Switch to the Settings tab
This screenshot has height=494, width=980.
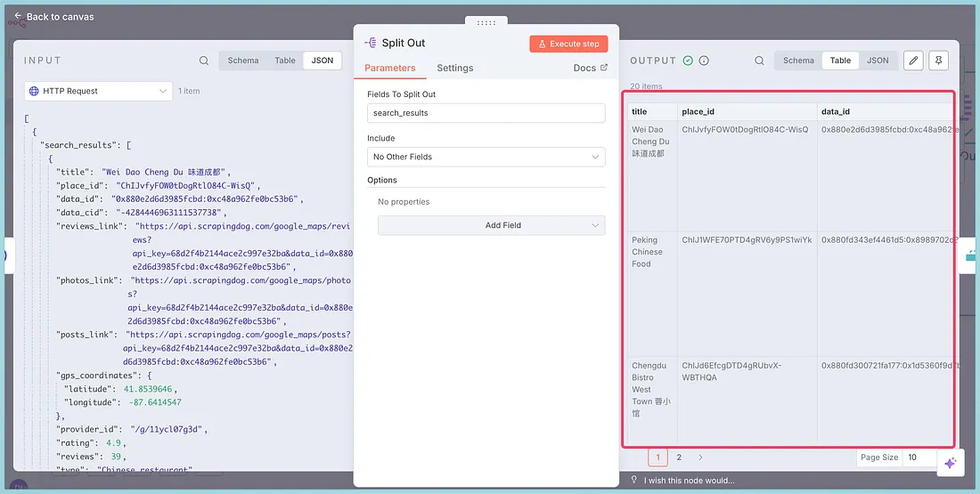click(454, 68)
